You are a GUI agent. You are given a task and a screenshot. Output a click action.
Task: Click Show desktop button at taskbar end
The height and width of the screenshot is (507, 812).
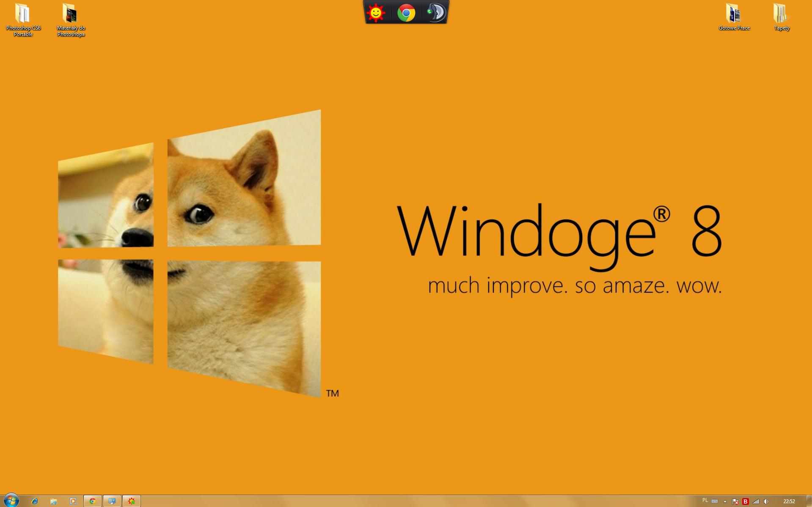[x=809, y=501]
